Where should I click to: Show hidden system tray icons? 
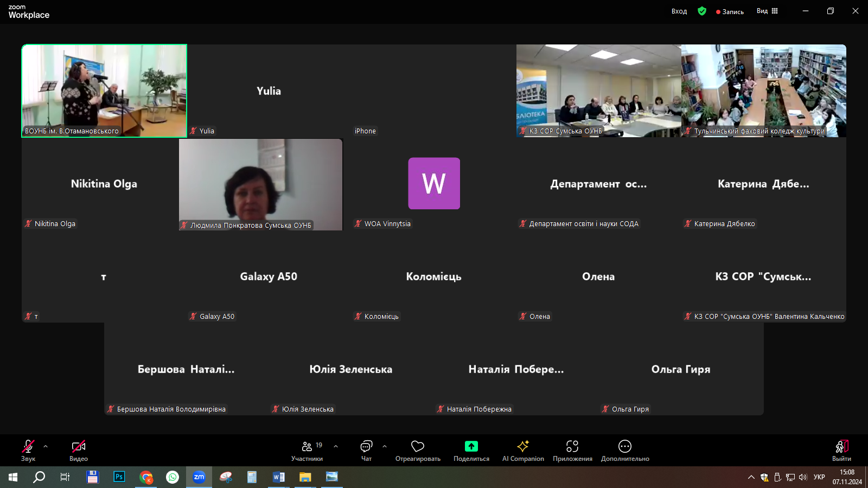pos(751,477)
